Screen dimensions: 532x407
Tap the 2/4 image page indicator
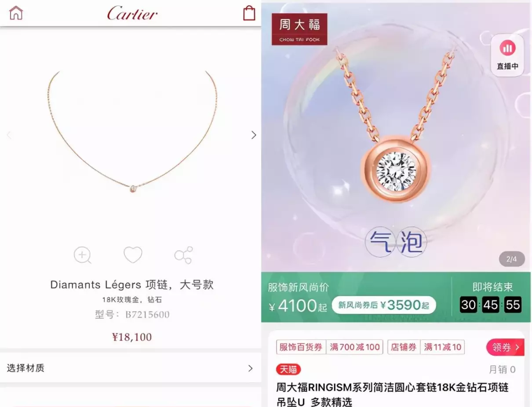tap(512, 259)
